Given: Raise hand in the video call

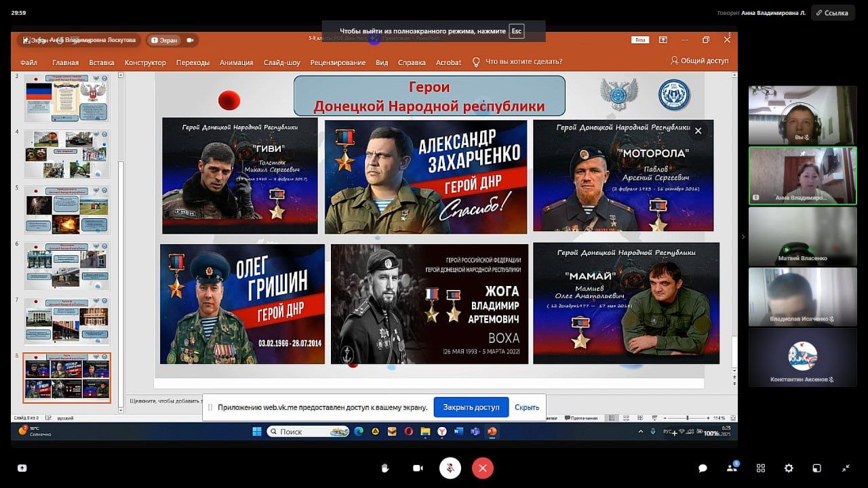Looking at the screenshot, I should pyautogui.click(x=385, y=468).
